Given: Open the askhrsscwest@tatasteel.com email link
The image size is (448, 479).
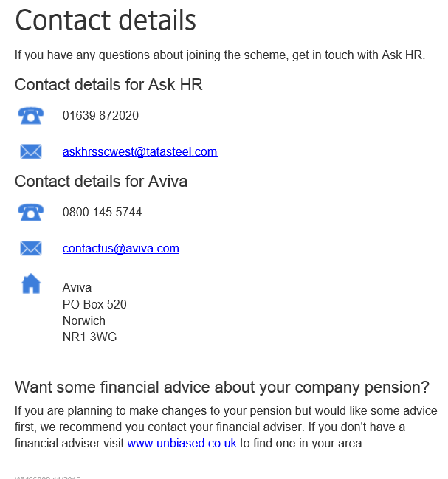Looking at the screenshot, I should point(139,152).
